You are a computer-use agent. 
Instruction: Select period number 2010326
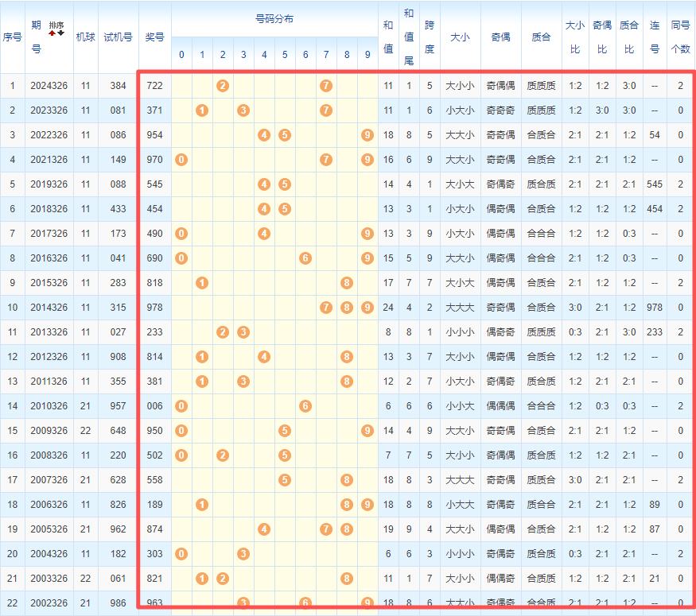[x=49, y=406]
